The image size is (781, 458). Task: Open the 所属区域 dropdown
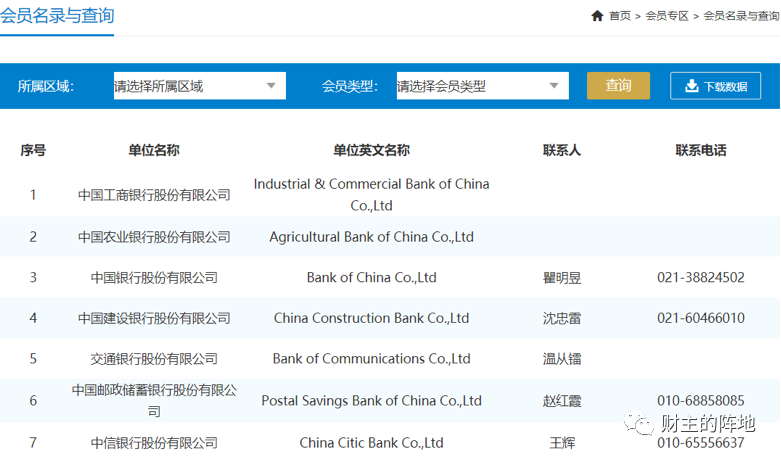(x=200, y=86)
